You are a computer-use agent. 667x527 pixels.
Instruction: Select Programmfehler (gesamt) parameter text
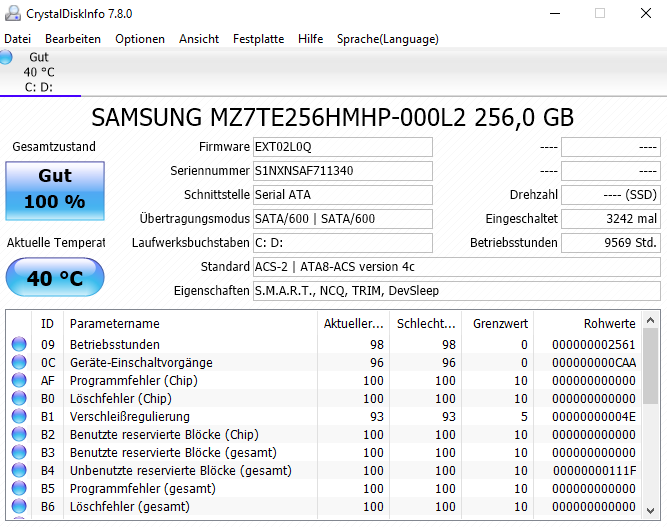143,488
